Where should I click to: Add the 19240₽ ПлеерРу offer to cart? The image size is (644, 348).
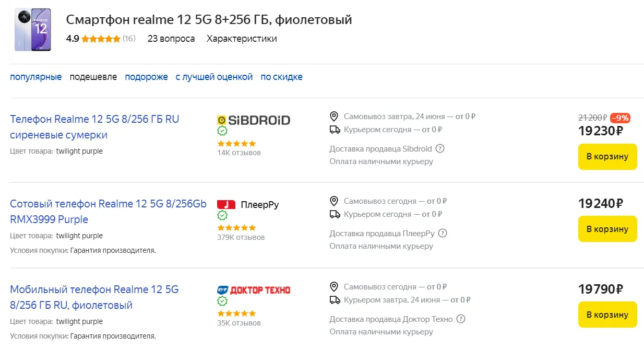(x=607, y=229)
